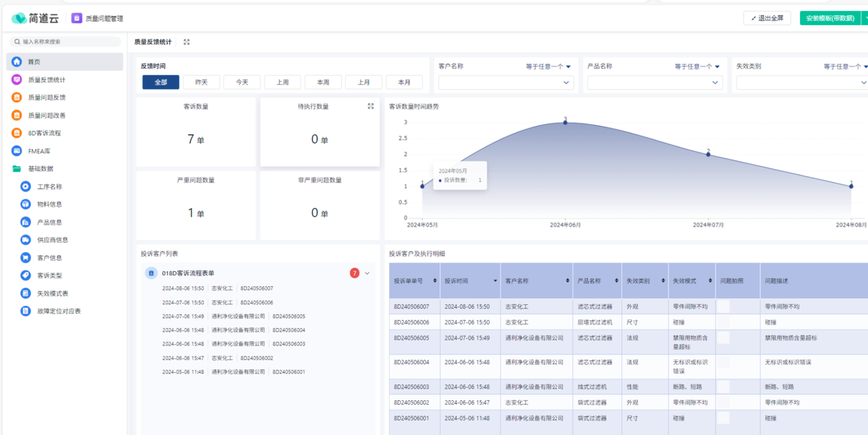Screen dimensions: 868x435
Task: Open the 产品名称 selection dropdown
Action: pos(654,83)
